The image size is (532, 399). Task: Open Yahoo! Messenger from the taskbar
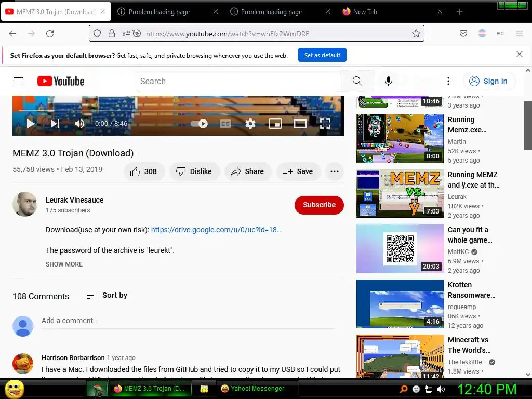point(258,389)
